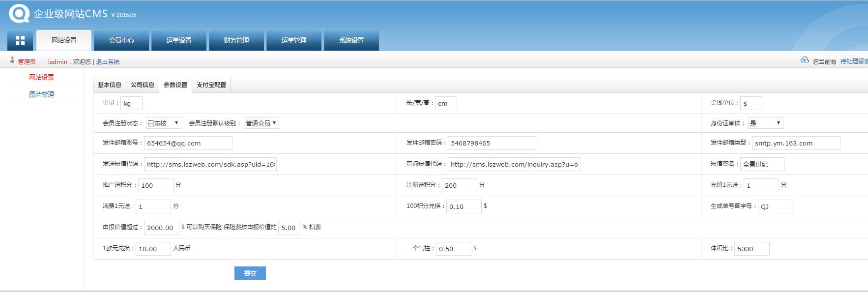
Task: Click the 待处理留言 link
Action: click(x=854, y=61)
